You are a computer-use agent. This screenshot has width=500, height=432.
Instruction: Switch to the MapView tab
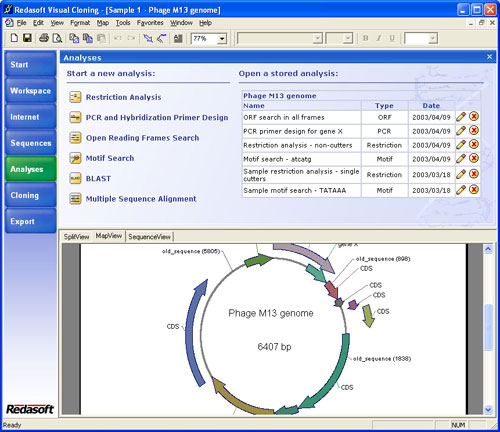tap(109, 236)
